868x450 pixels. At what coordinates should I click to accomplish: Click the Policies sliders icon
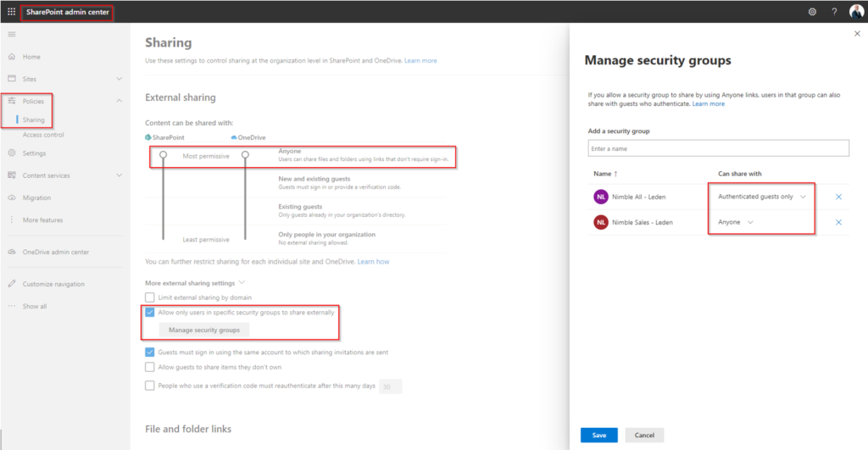(12, 101)
